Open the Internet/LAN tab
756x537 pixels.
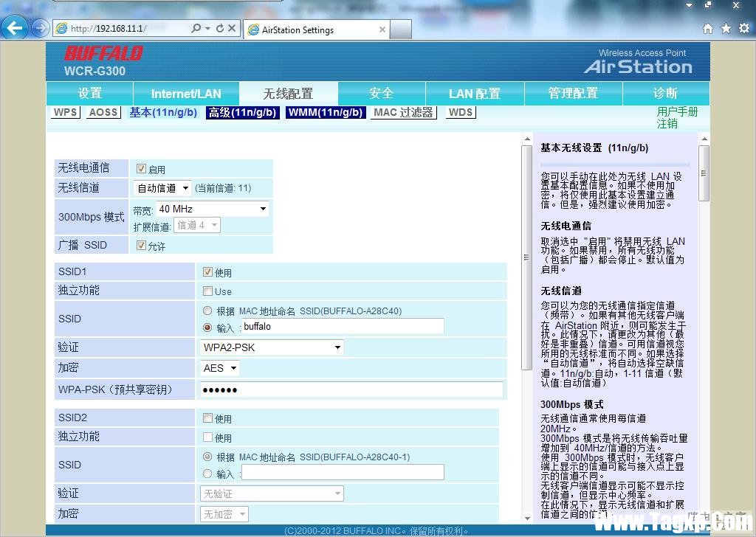point(186,94)
